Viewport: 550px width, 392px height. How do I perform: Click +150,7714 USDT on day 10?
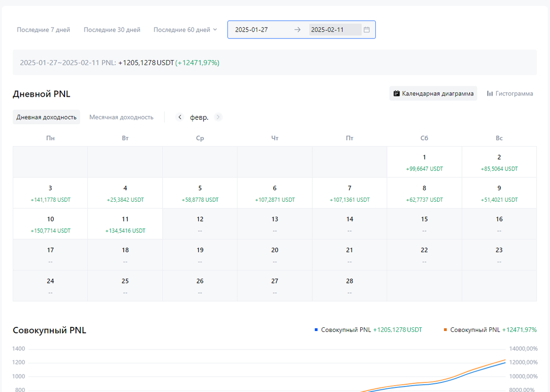point(50,231)
